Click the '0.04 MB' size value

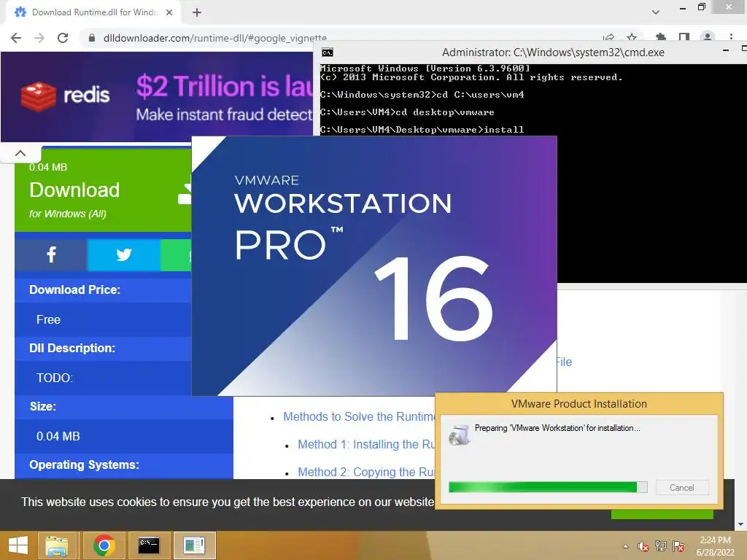coord(58,436)
